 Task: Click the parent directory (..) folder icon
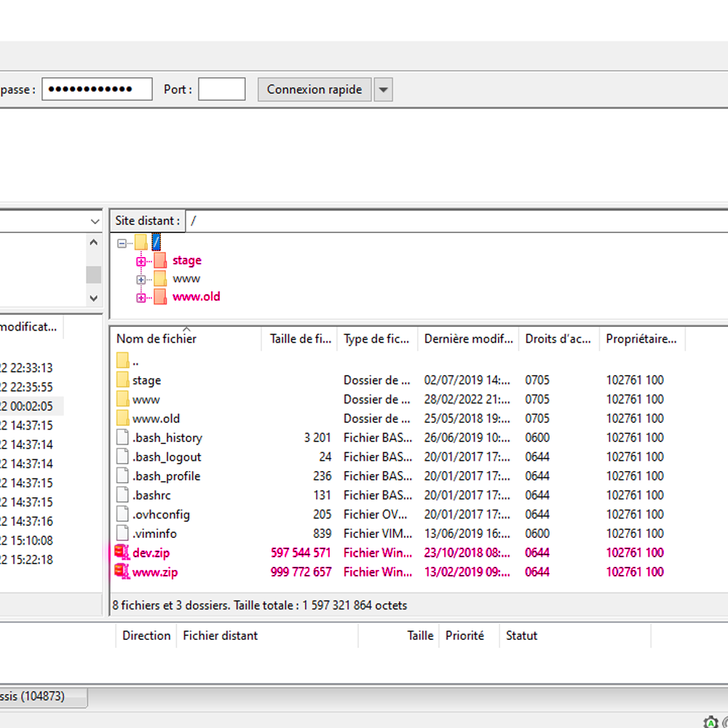pos(122,360)
